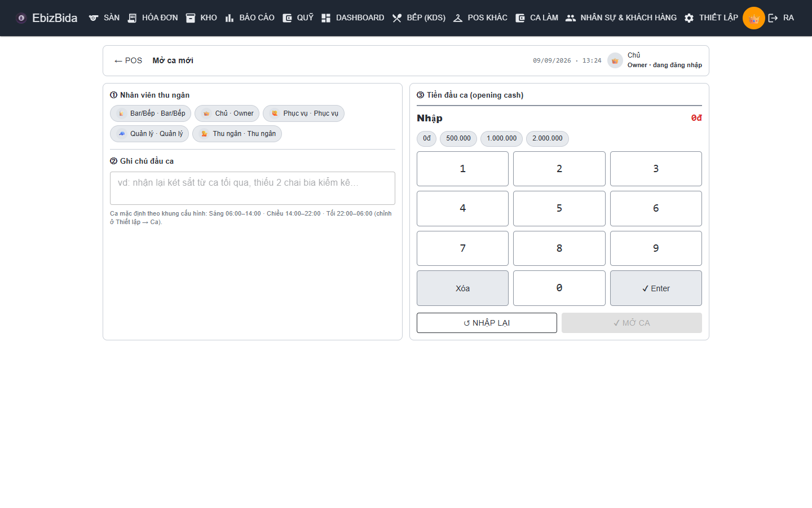The height and width of the screenshot is (508, 812).
Task: Select the Quản lý cashier chip
Action: (x=149, y=134)
